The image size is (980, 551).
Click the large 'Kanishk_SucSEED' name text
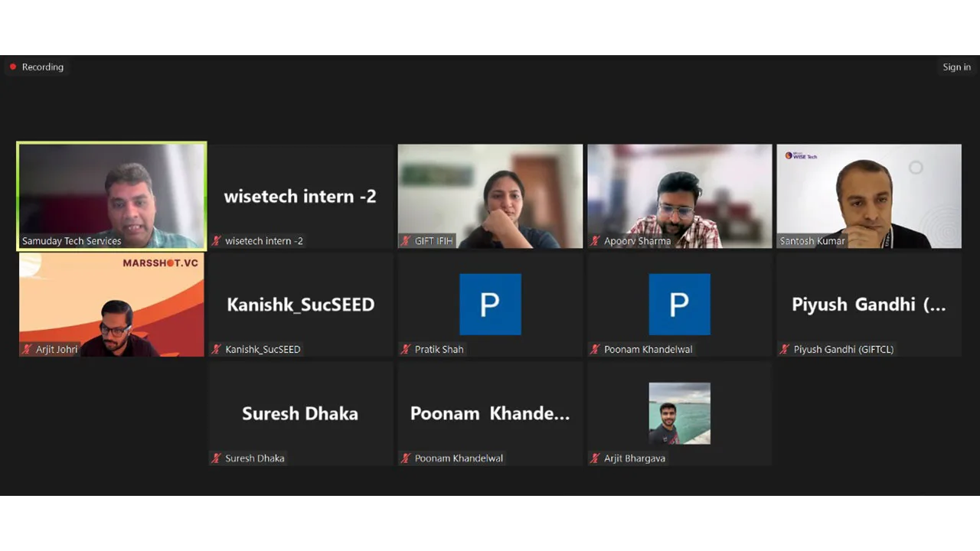301,305
